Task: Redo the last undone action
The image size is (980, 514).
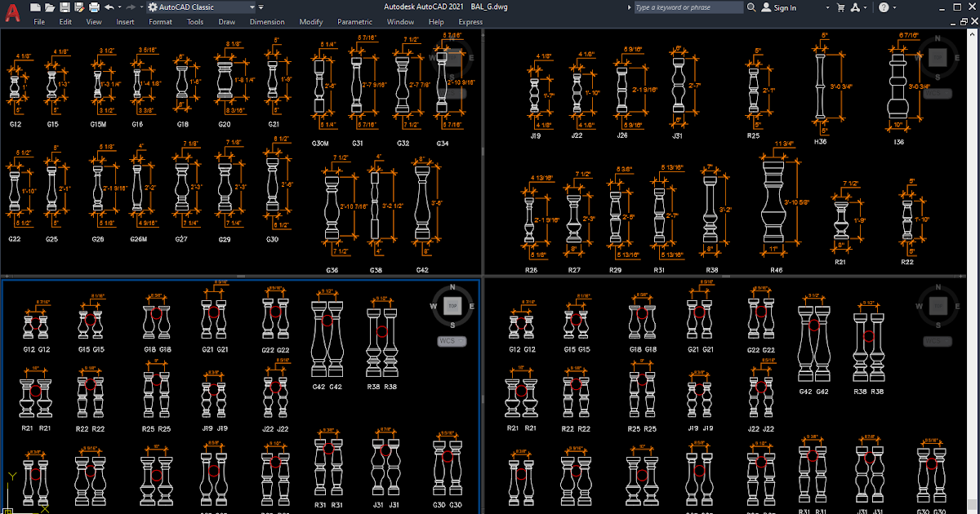Action: coord(129,7)
